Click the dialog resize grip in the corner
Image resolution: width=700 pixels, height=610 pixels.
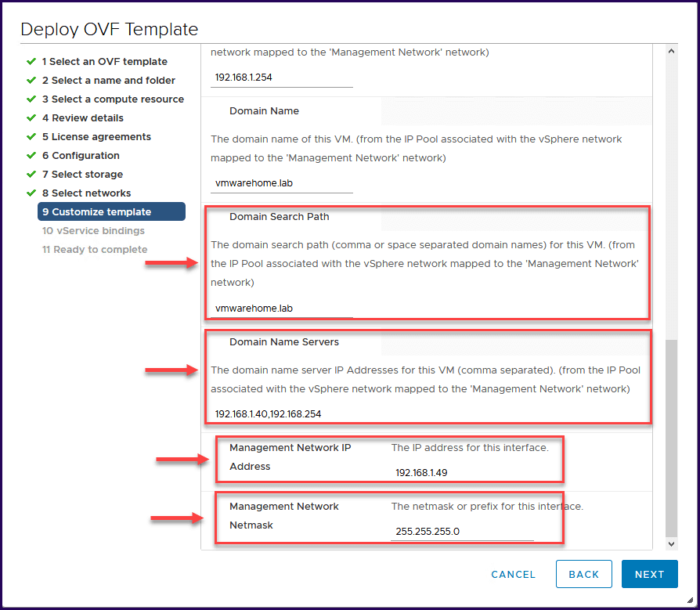(690, 600)
